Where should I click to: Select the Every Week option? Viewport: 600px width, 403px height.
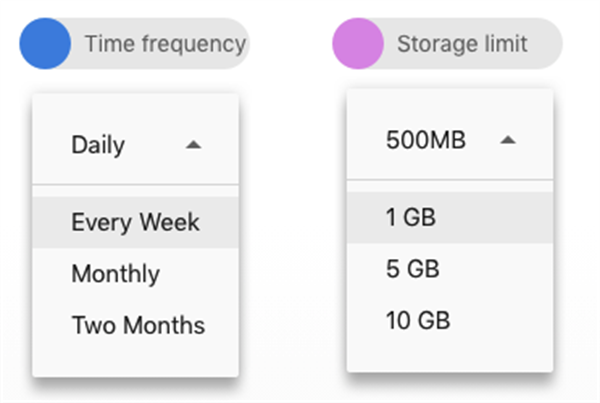135,222
